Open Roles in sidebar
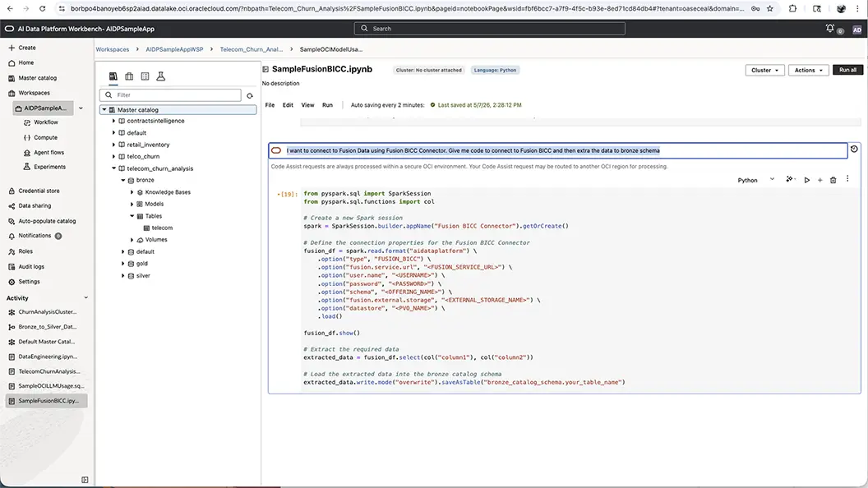868x488 pixels. coord(21,251)
